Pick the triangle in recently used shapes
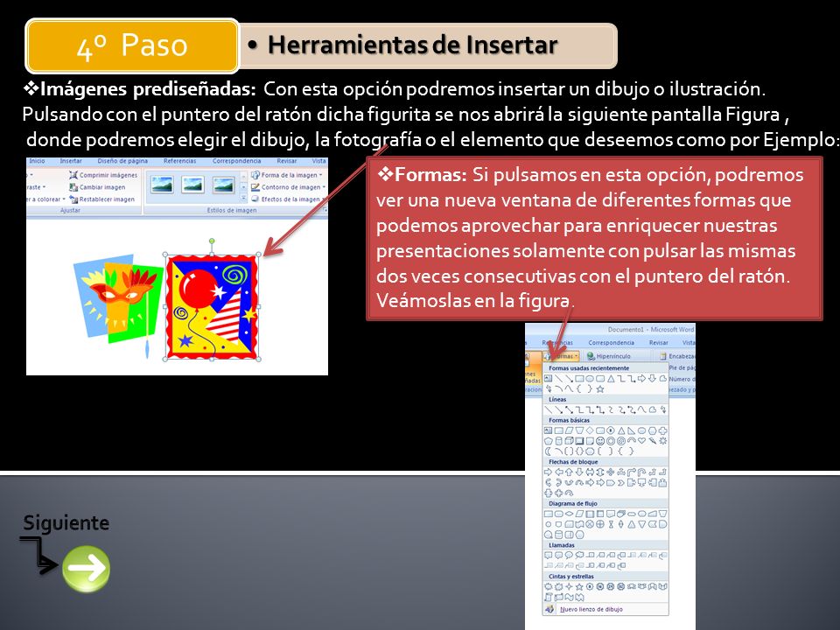 point(611,379)
